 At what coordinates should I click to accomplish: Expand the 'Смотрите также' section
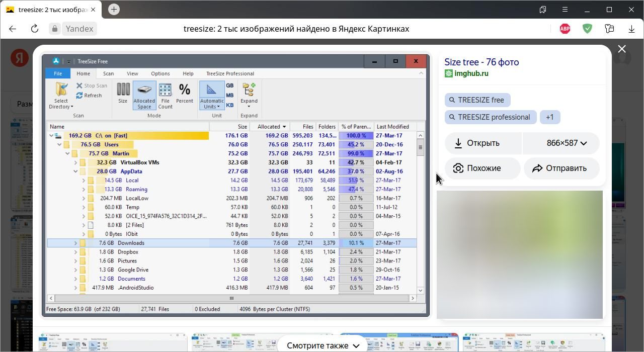click(323, 345)
